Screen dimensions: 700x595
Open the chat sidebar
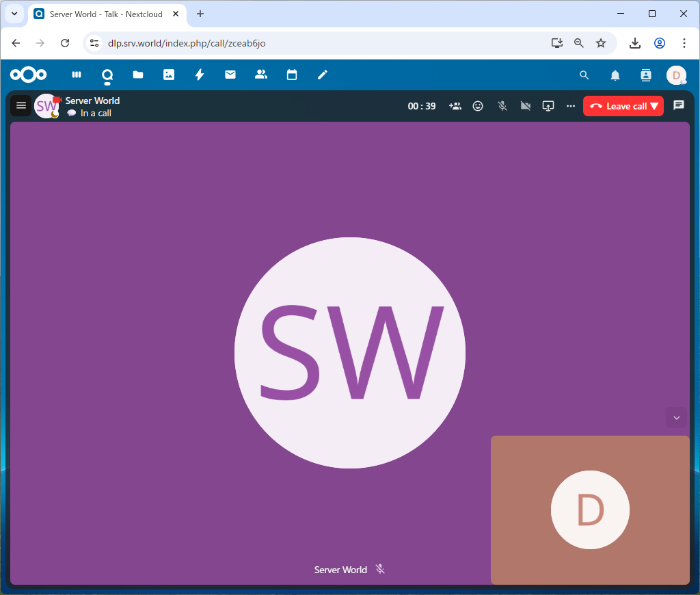point(679,105)
